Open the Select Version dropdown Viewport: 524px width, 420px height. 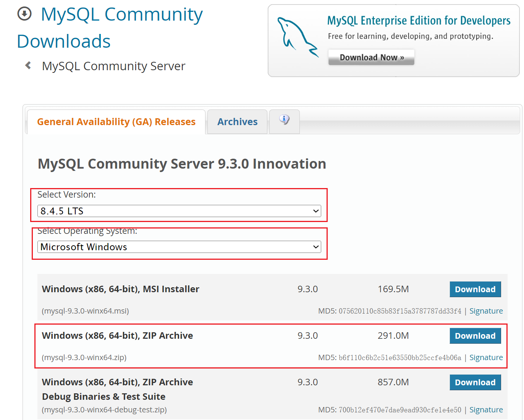coord(179,211)
